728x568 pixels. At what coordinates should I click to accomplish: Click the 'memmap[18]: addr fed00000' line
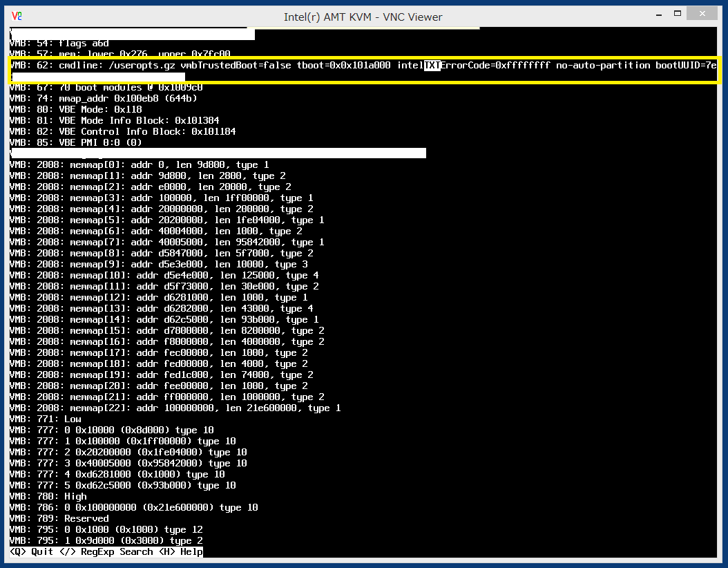(159, 364)
